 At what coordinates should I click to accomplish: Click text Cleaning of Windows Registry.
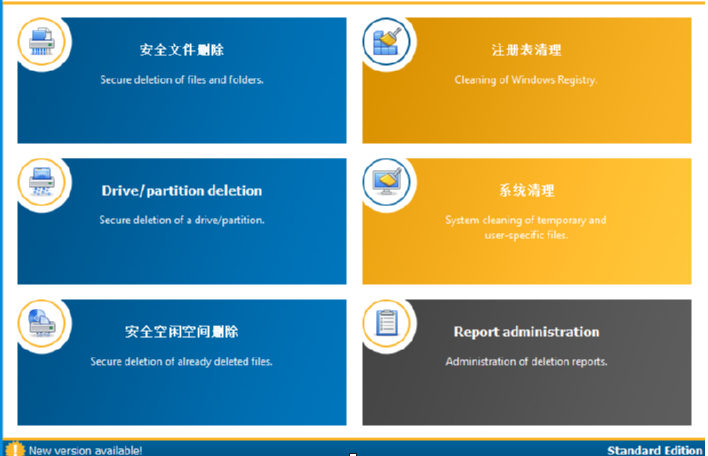point(526,80)
